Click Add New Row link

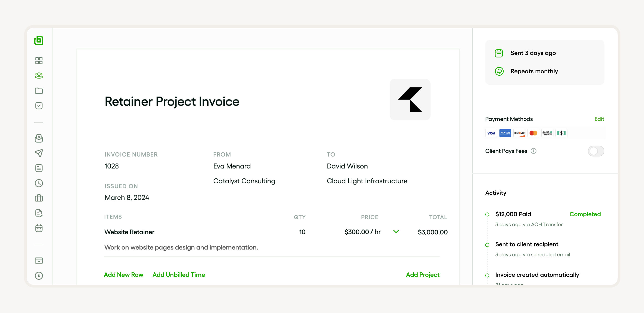pos(124,275)
